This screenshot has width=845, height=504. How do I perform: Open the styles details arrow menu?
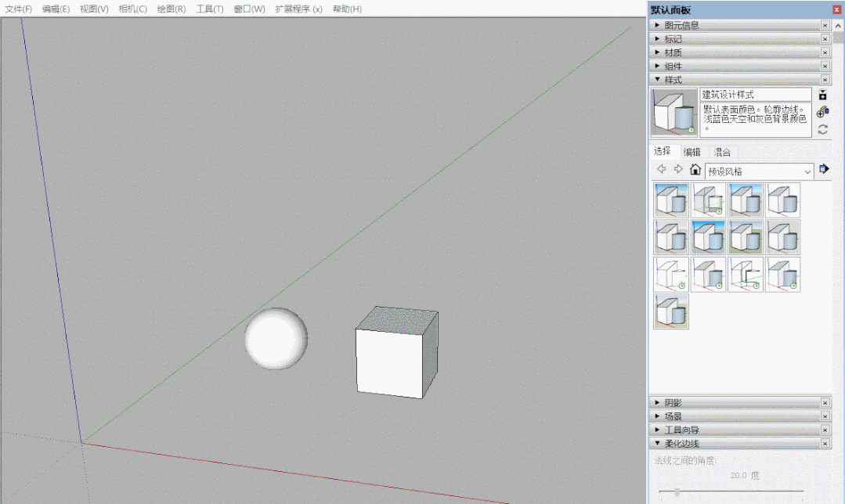pos(823,169)
